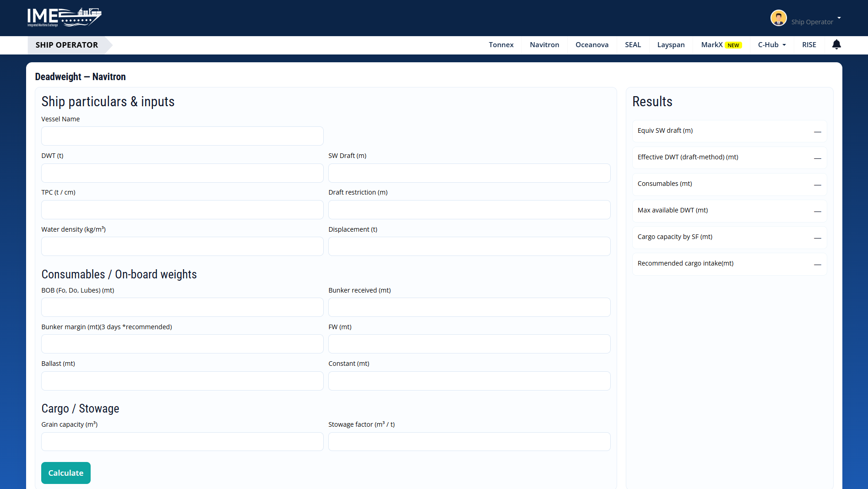Click the Consumables / On-board weights heading

119,274
